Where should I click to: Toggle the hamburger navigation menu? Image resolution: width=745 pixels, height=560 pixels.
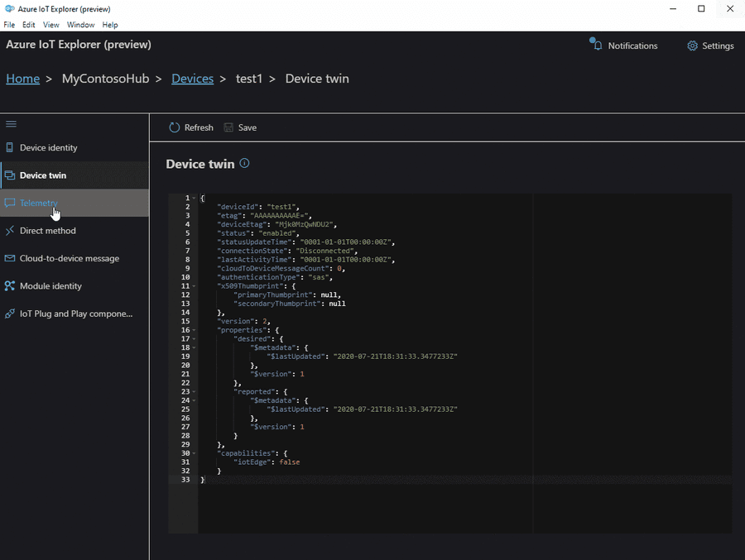[11, 124]
